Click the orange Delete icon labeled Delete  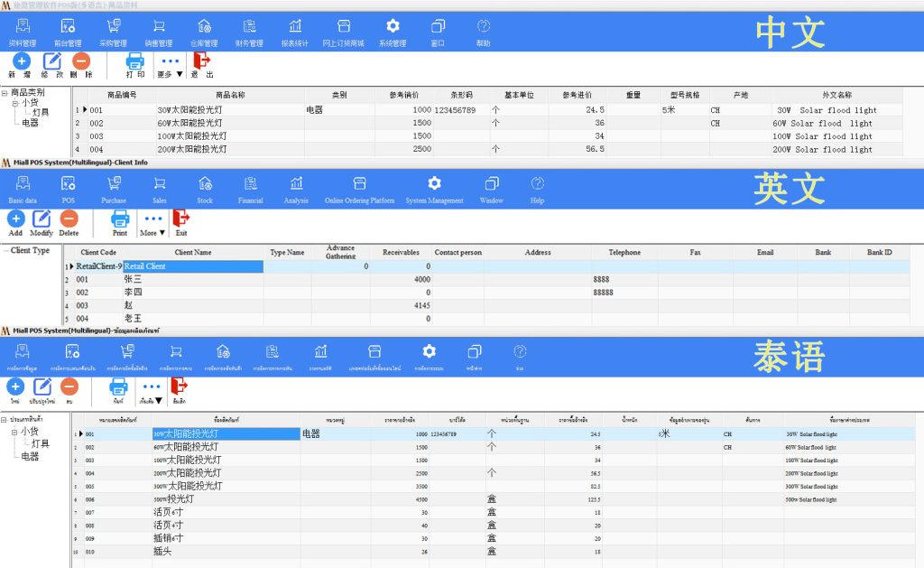coord(69,219)
